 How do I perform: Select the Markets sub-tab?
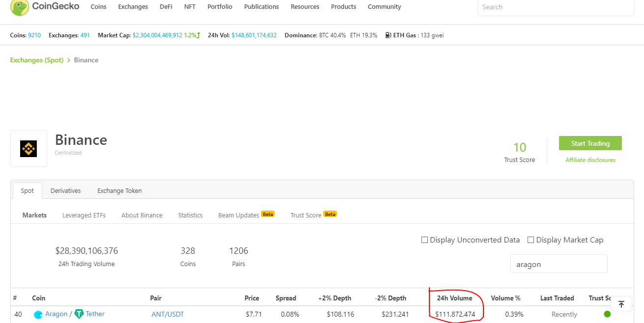pyautogui.click(x=34, y=215)
